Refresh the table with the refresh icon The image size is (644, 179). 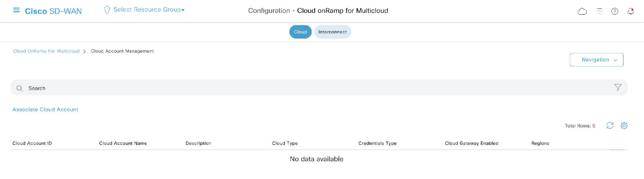click(x=610, y=125)
